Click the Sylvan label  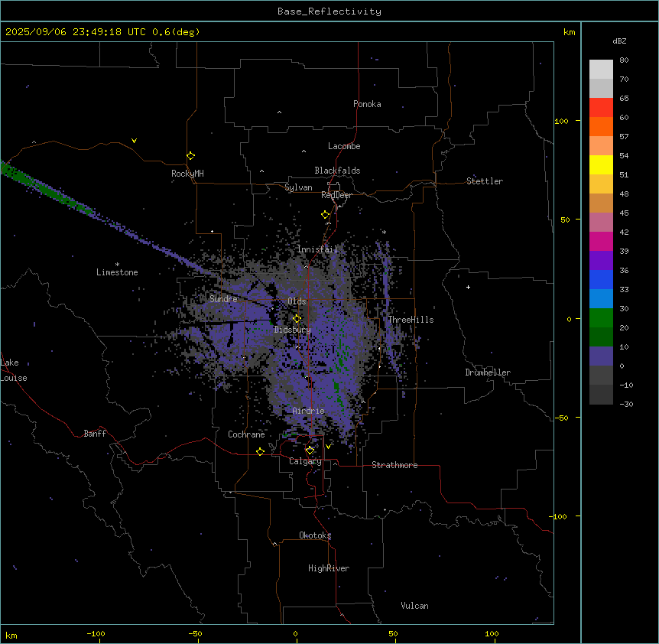pos(298,187)
